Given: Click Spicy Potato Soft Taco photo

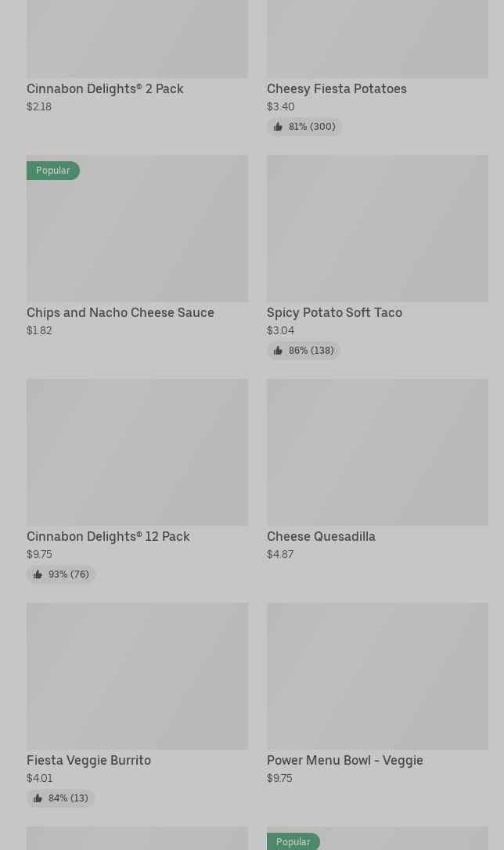Looking at the screenshot, I should [x=377, y=228].
